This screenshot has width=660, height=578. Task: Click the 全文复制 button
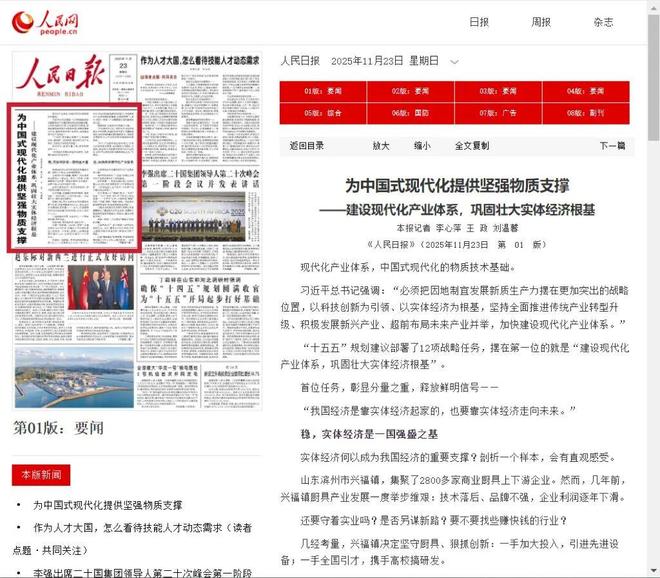472,146
